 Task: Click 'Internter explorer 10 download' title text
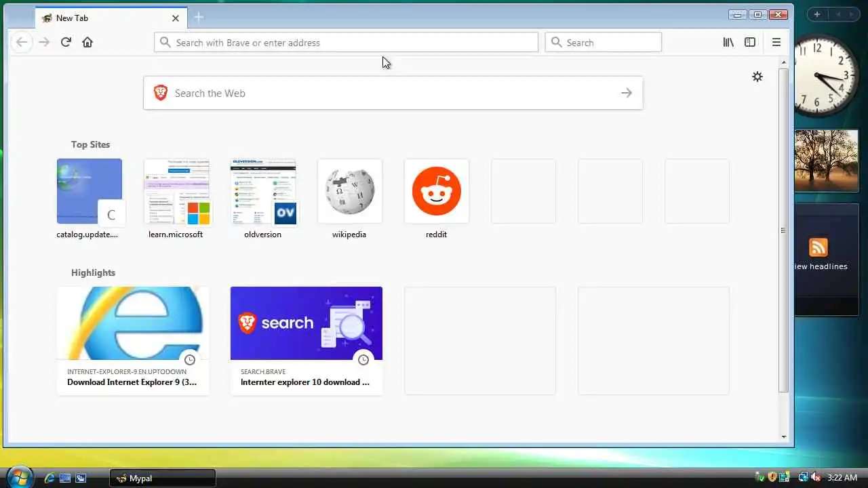pos(305,382)
